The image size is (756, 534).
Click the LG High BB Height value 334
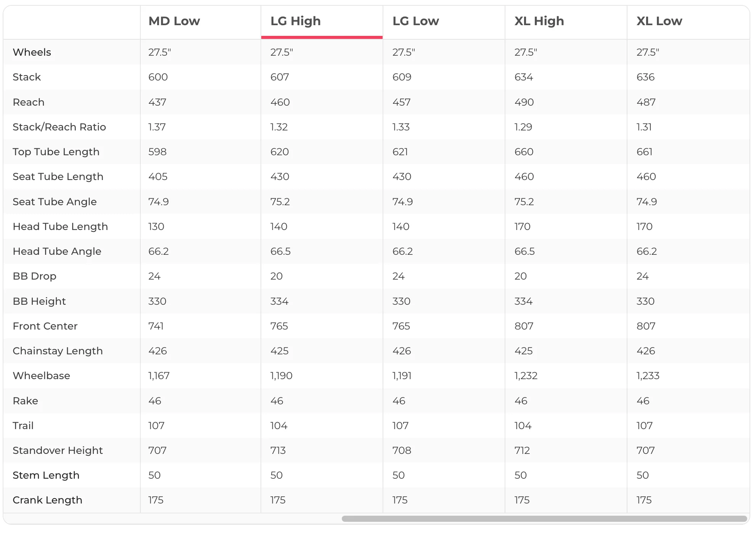279,301
